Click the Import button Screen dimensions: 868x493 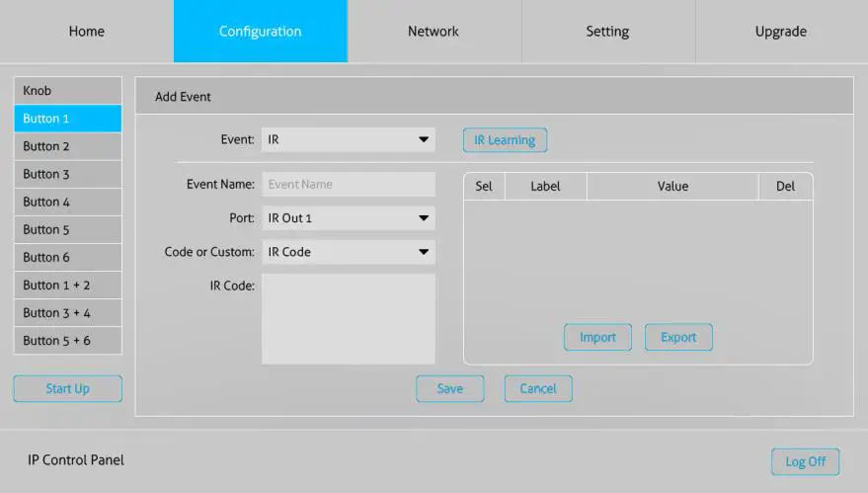tap(597, 337)
